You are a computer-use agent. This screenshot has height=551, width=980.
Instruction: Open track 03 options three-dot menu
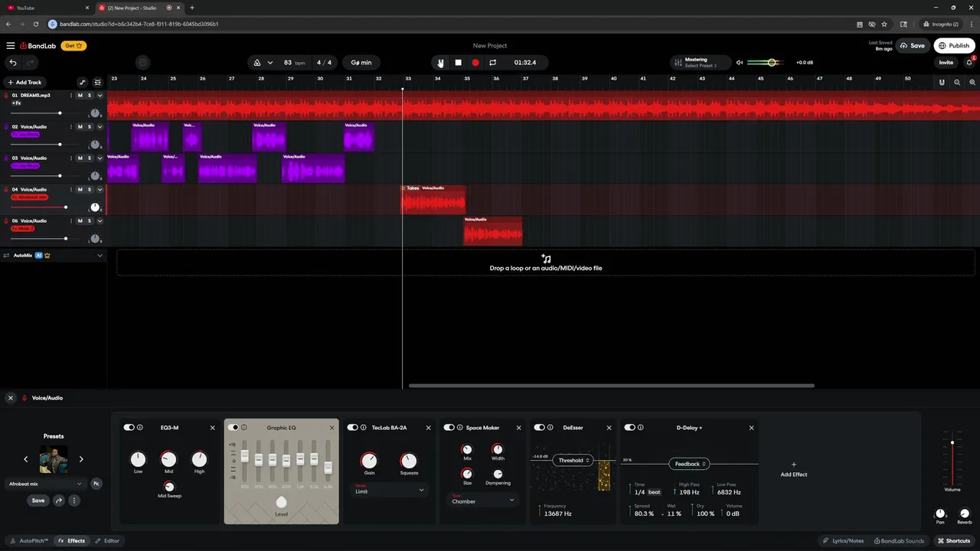[71, 158]
